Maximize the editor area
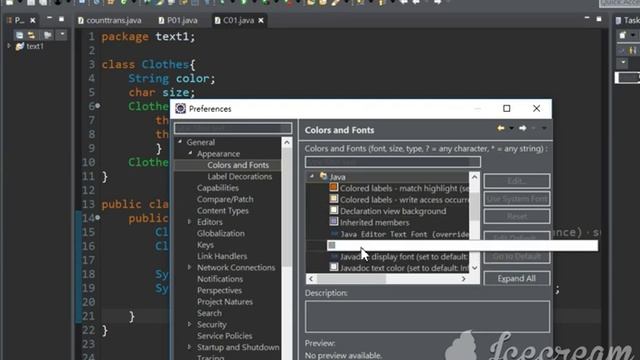 pyautogui.click(x=599, y=19)
